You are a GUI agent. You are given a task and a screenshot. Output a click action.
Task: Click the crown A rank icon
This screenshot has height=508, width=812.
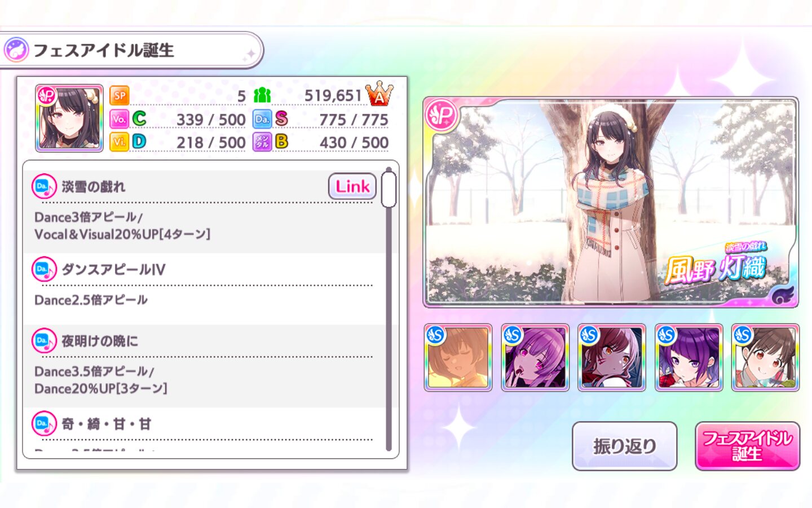(379, 94)
